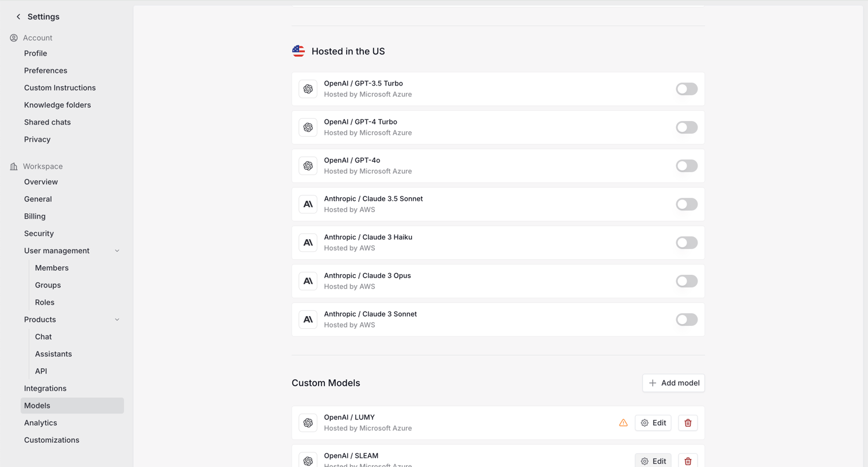Screen dimensions: 868x467
Task: Select the Models sidebar item
Action: click(72, 406)
